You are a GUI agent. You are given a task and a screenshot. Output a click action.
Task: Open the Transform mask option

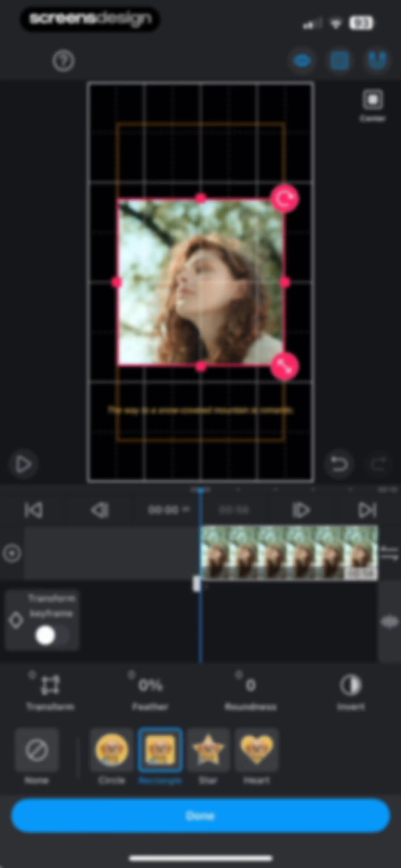(x=50, y=691)
